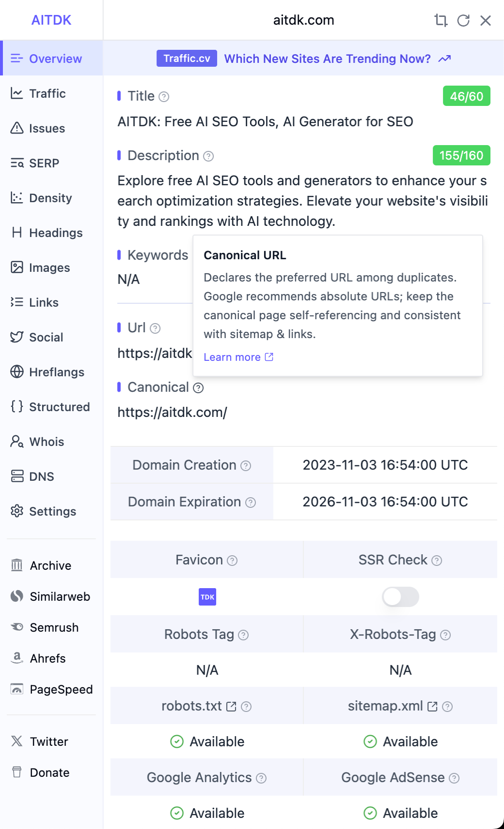
Task: Switch to the Headings section
Action: pyautogui.click(x=55, y=233)
